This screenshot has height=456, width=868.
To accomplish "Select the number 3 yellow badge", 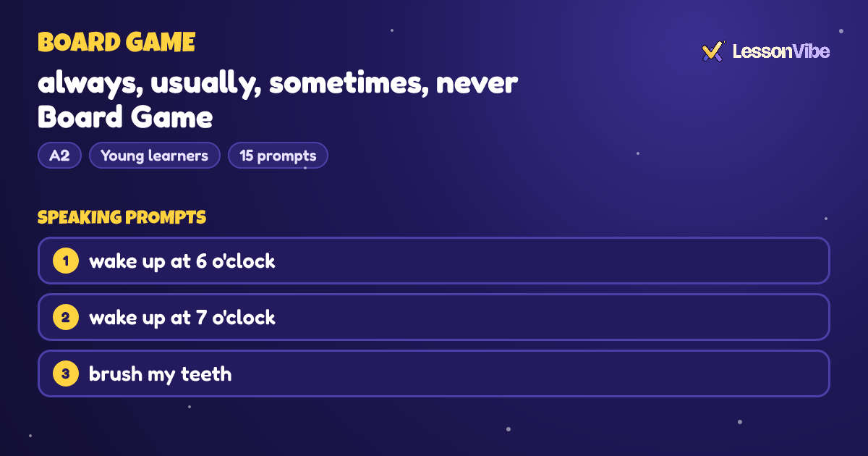I will (66, 373).
